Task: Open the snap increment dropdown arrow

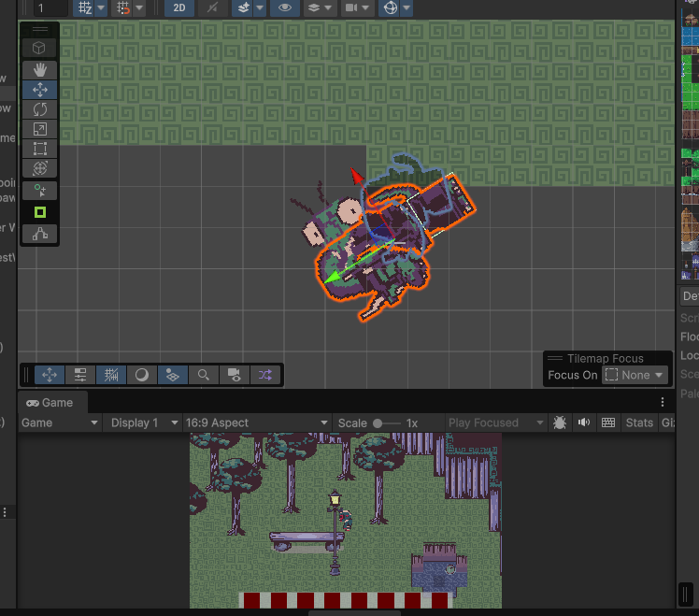Action: 139,7
